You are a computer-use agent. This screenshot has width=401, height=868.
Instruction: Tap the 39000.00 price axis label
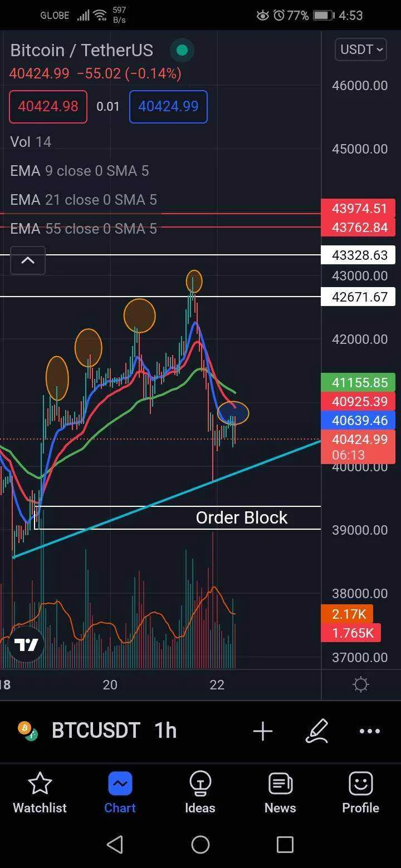pyautogui.click(x=360, y=530)
